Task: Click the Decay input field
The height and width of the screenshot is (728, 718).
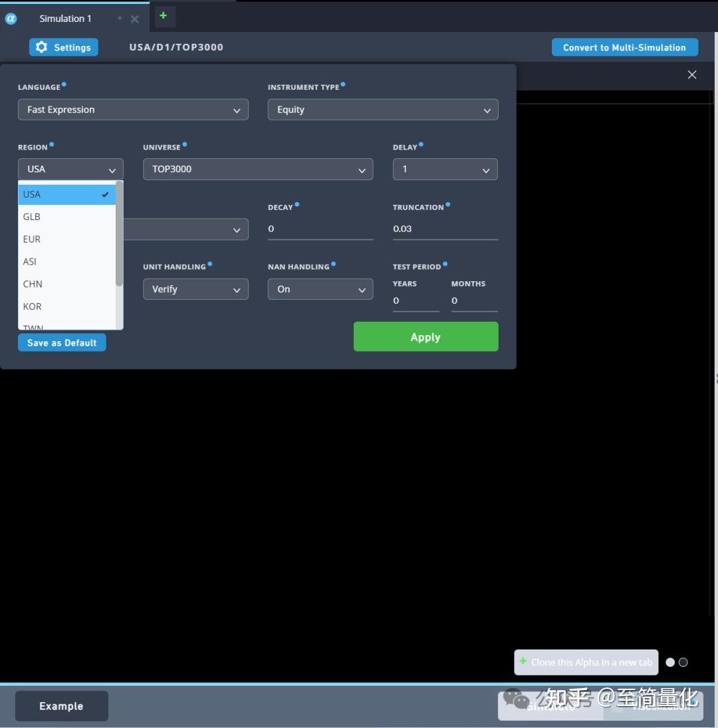Action: click(320, 229)
